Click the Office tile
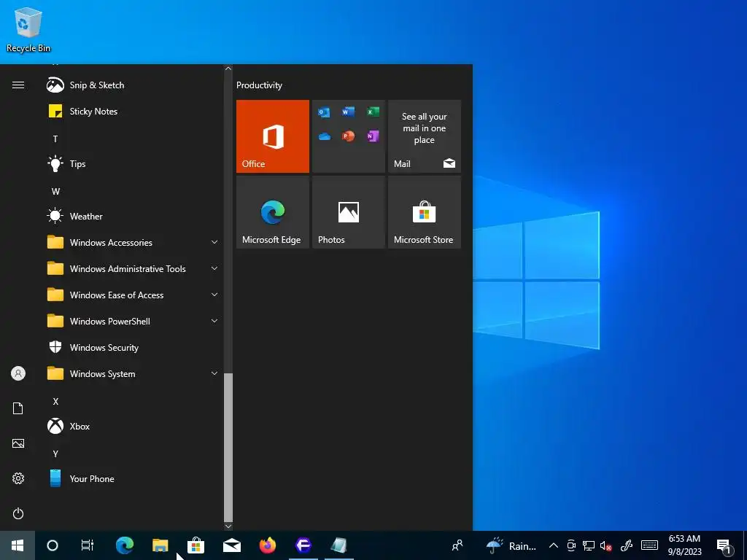Viewport: 747px width, 560px height. tap(273, 136)
